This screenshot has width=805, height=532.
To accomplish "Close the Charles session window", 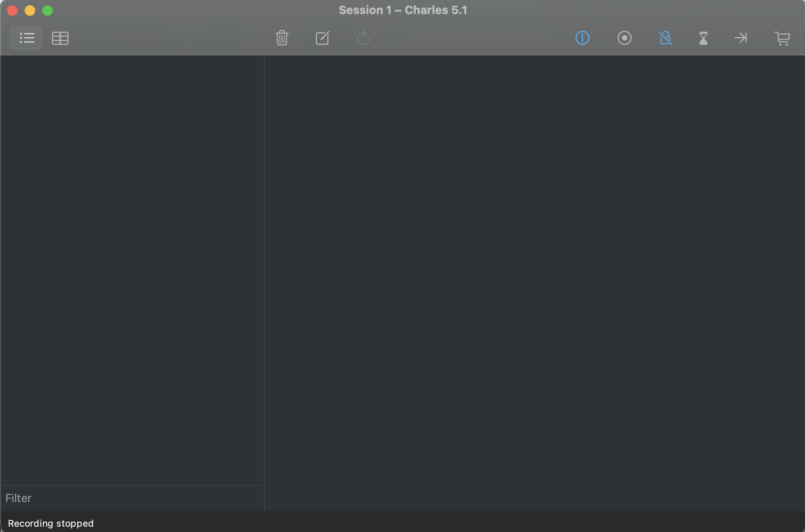I will click(x=12, y=11).
